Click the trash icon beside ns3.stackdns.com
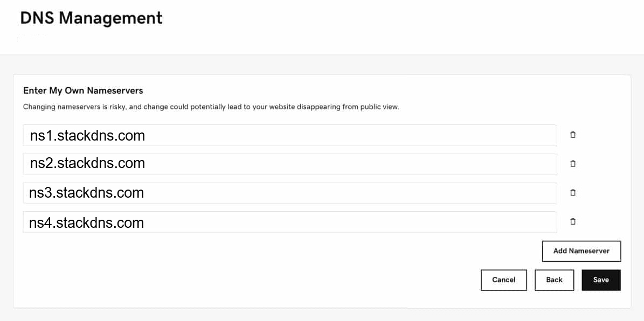Screen dimensions: 644x321 [x=572, y=192]
